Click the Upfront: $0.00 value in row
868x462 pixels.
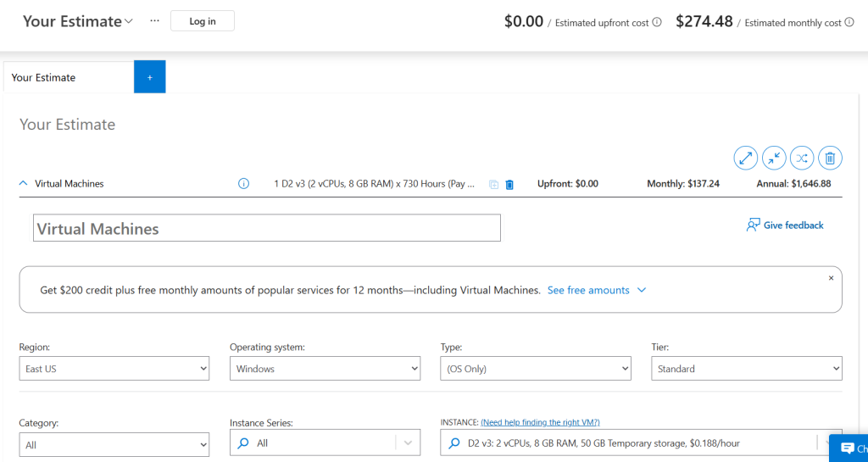568,184
